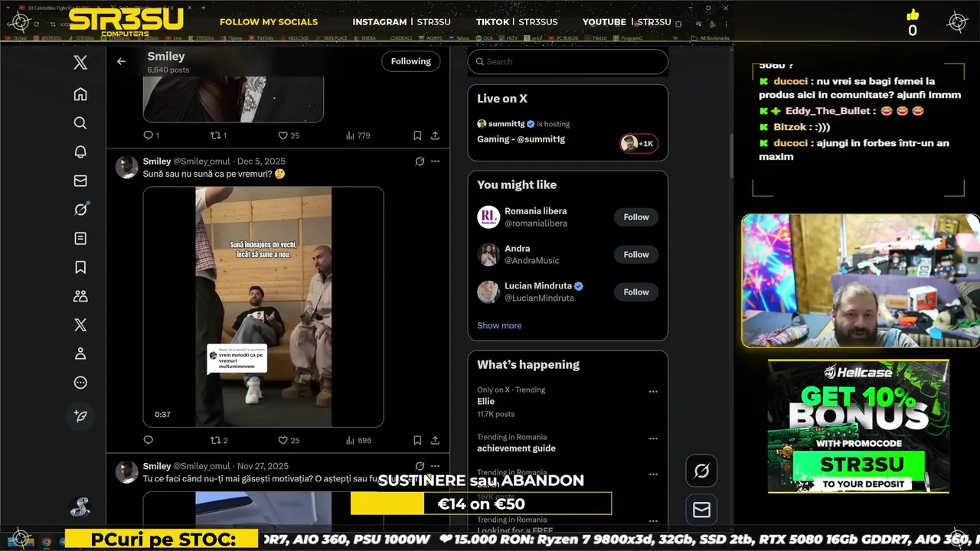This screenshot has height=551, width=980.
Task: Click Show more under You might like
Action: (499, 325)
